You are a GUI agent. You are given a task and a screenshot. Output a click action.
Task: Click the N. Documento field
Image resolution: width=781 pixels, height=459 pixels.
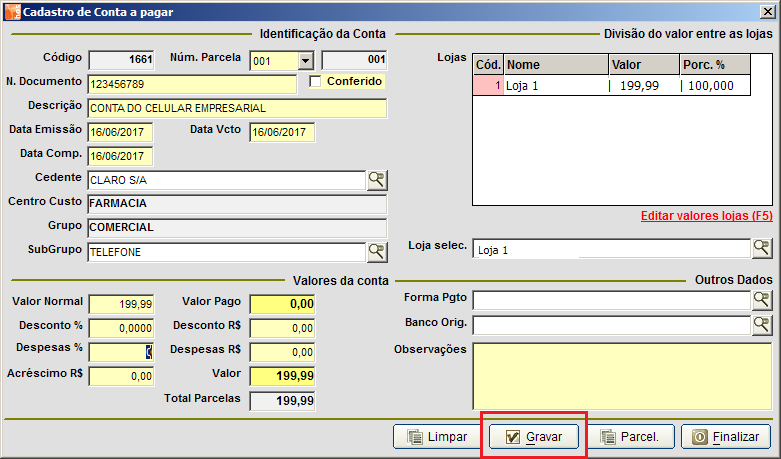pos(192,84)
